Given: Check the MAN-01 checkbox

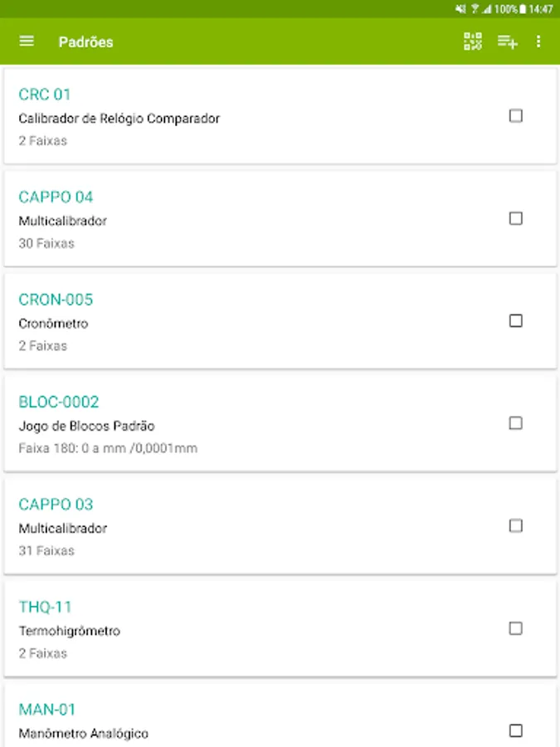Looking at the screenshot, I should [x=516, y=730].
